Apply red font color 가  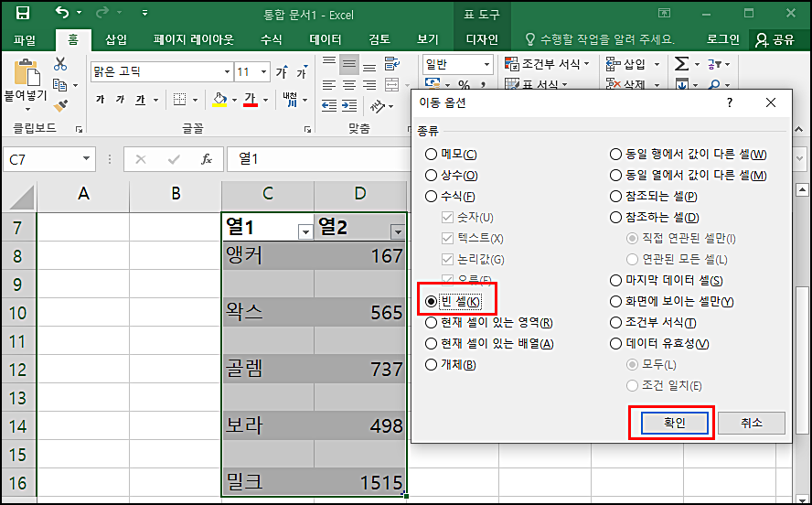pyautogui.click(x=251, y=100)
